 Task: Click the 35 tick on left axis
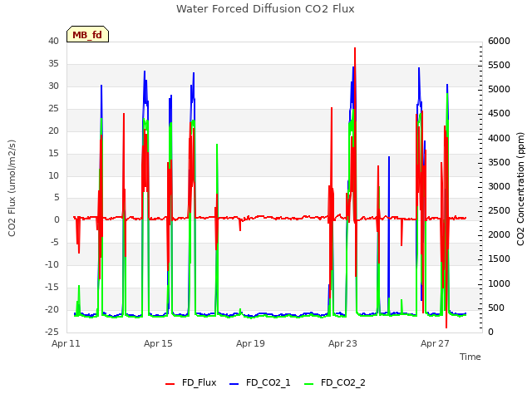[53, 63]
